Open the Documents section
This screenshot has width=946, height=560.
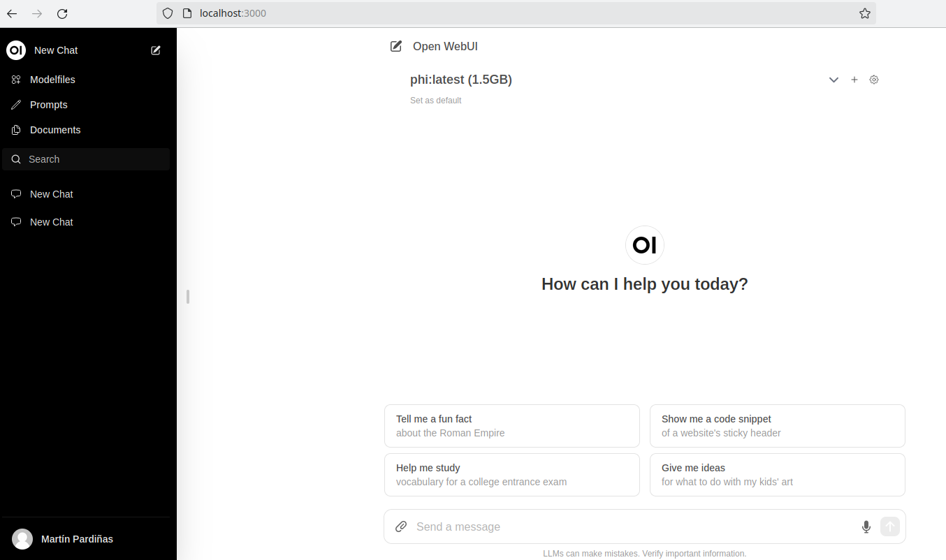[x=54, y=130]
